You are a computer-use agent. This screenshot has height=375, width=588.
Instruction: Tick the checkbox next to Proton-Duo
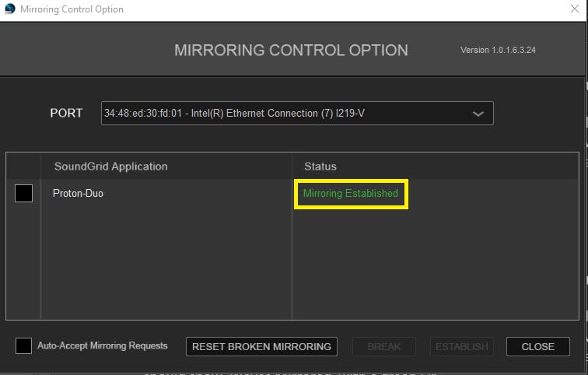click(x=23, y=194)
